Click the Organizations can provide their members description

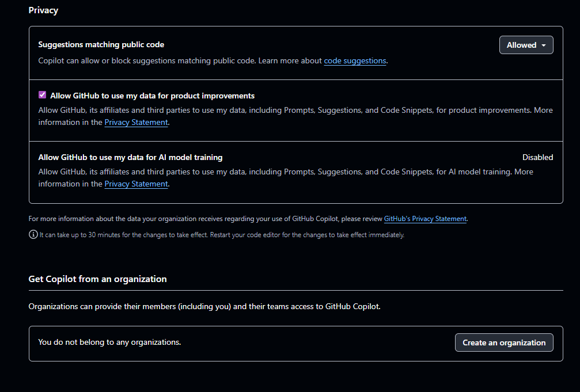point(204,307)
